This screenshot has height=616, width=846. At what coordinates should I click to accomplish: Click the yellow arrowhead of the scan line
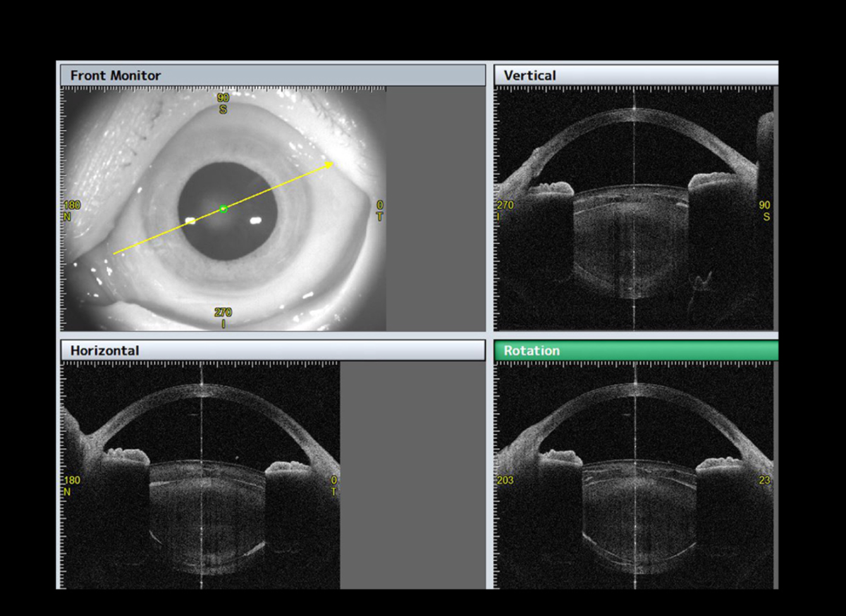coord(330,164)
